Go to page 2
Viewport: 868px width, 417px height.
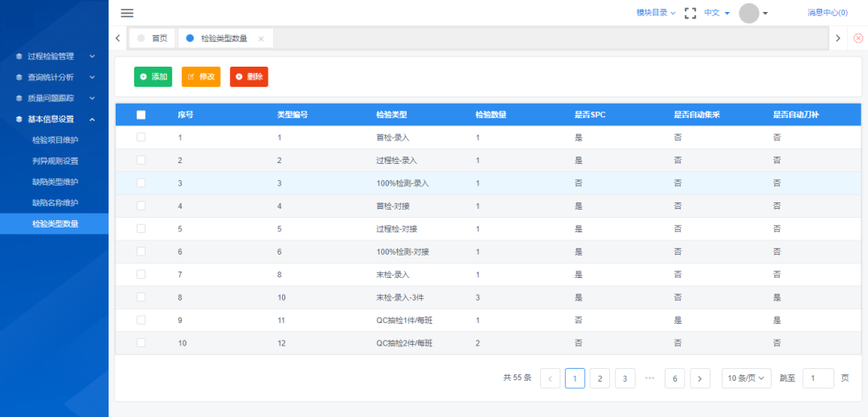tap(600, 378)
